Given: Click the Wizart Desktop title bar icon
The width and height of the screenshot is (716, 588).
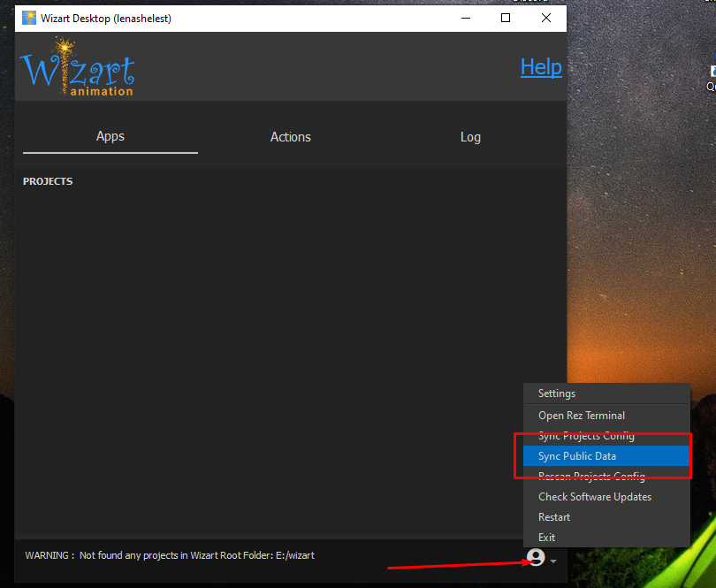Looking at the screenshot, I should (29, 18).
